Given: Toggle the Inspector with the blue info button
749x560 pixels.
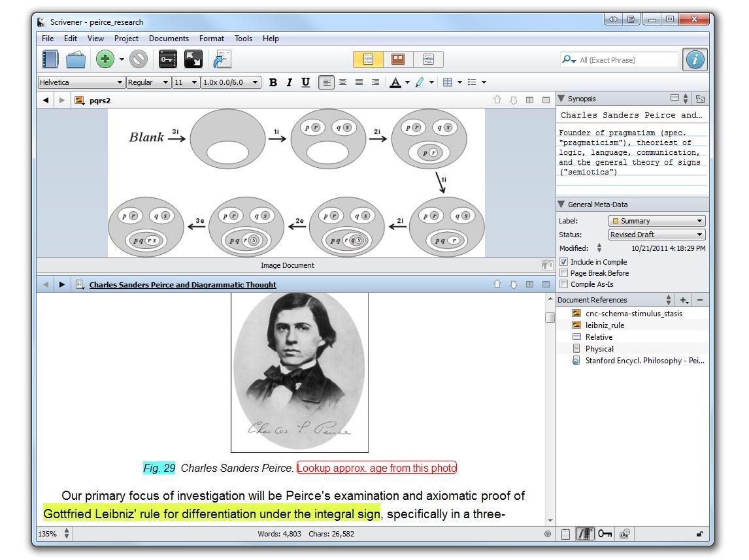Looking at the screenshot, I should click(695, 59).
